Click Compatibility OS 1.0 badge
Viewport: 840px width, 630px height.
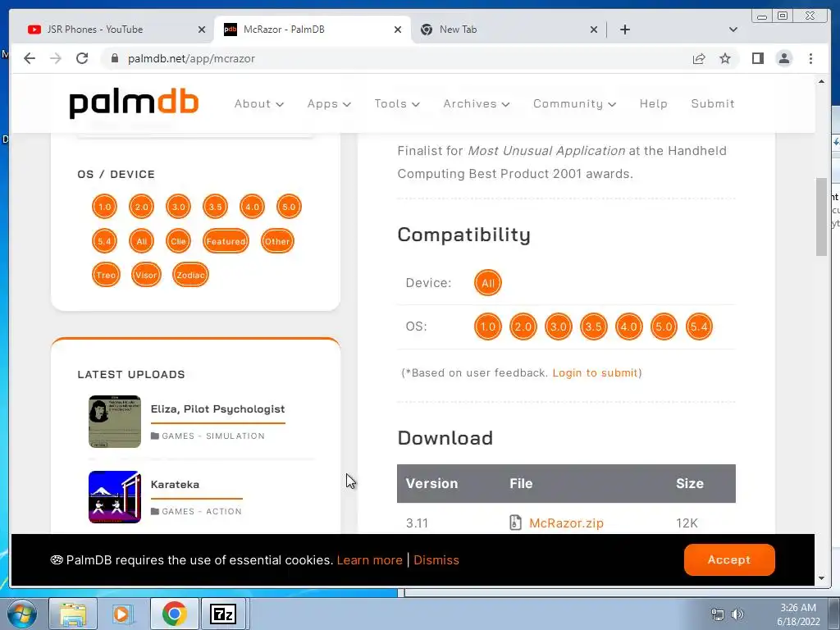pos(488,326)
